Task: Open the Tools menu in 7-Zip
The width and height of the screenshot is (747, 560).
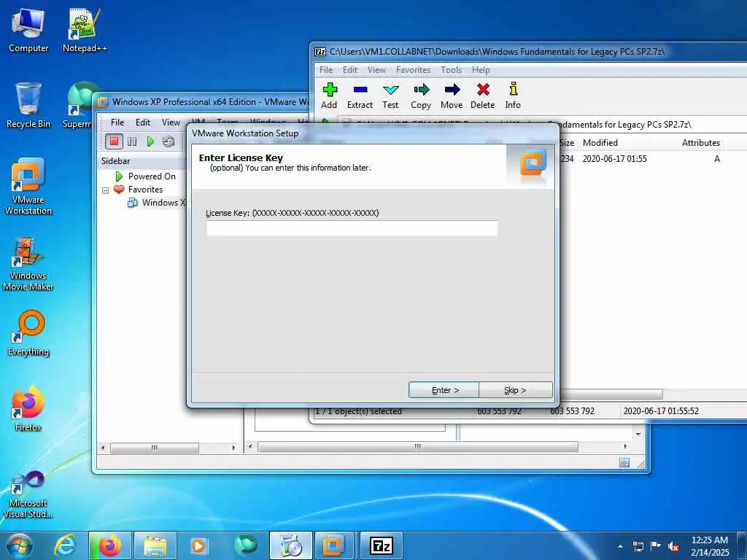Action: [451, 69]
